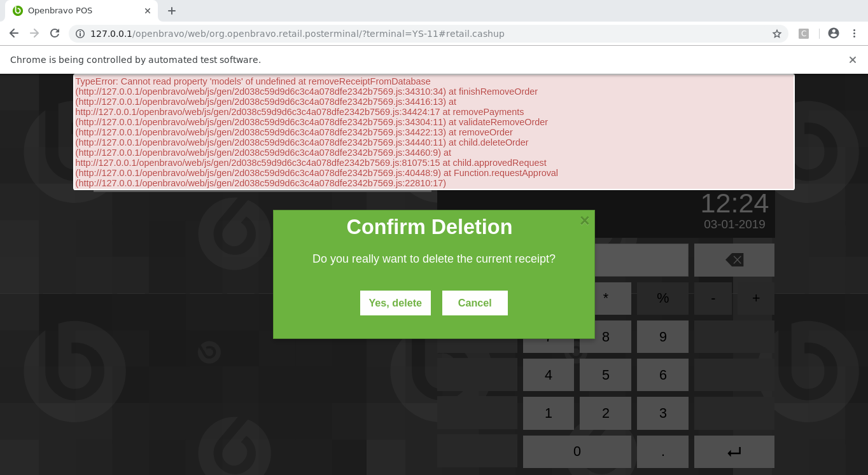Tap number 2 on the keypad
Image resolution: width=868 pixels, height=475 pixels.
coord(605,413)
